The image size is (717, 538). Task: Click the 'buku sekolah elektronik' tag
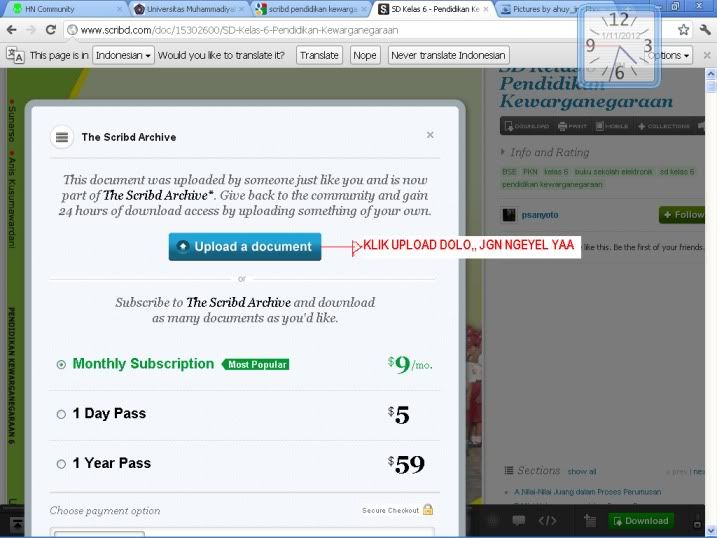pyautogui.click(x=613, y=172)
